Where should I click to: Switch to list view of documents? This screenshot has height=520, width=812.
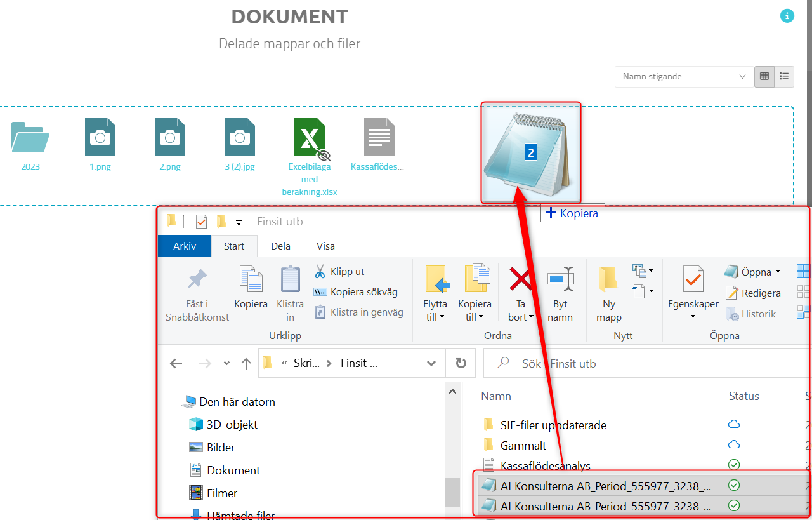(x=785, y=76)
